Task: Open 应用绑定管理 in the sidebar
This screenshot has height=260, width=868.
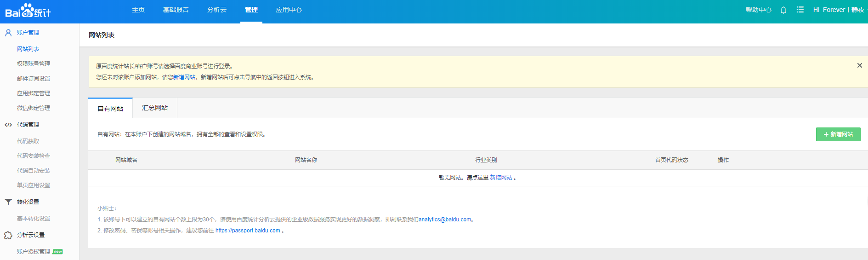Action: coord(34,93)
